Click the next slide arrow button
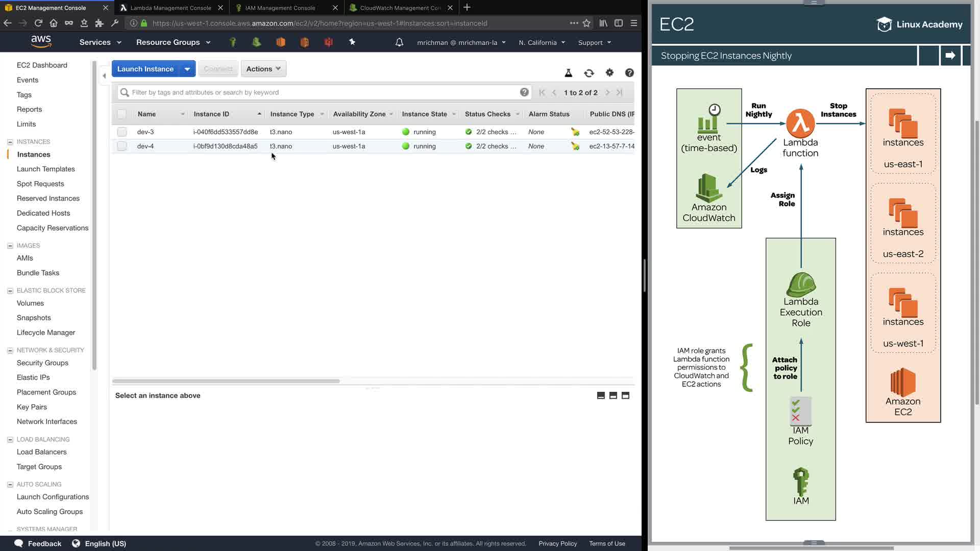This screenshot has width=980, height=551. pyautogui.click(x=950, y=56)
